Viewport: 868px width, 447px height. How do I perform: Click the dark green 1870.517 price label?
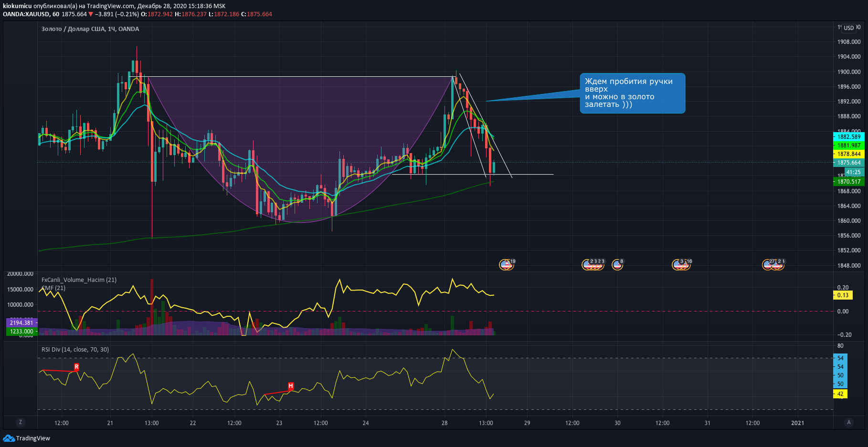[x=849, y=182]
